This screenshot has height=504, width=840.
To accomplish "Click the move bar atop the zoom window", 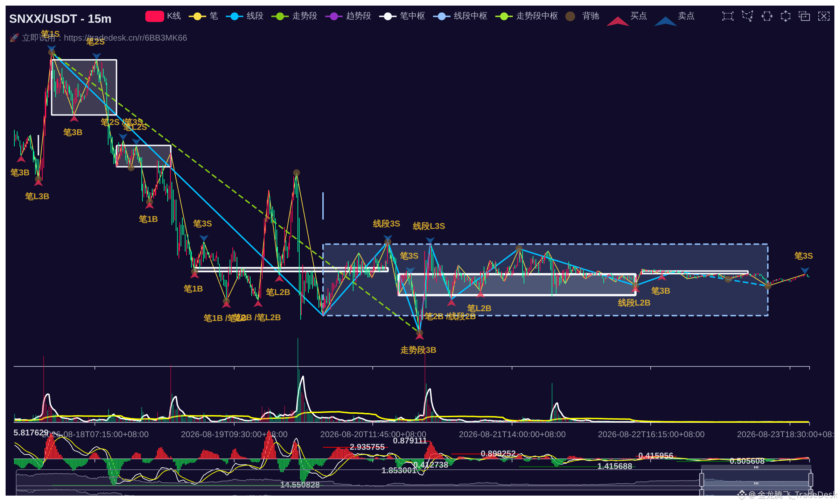I will coord(756,467).
